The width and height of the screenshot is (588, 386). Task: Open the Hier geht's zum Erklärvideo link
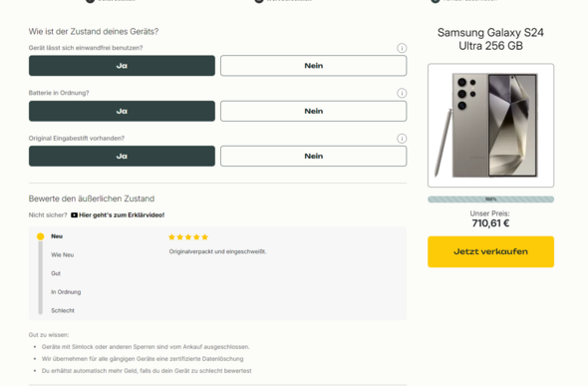(122, 215)
